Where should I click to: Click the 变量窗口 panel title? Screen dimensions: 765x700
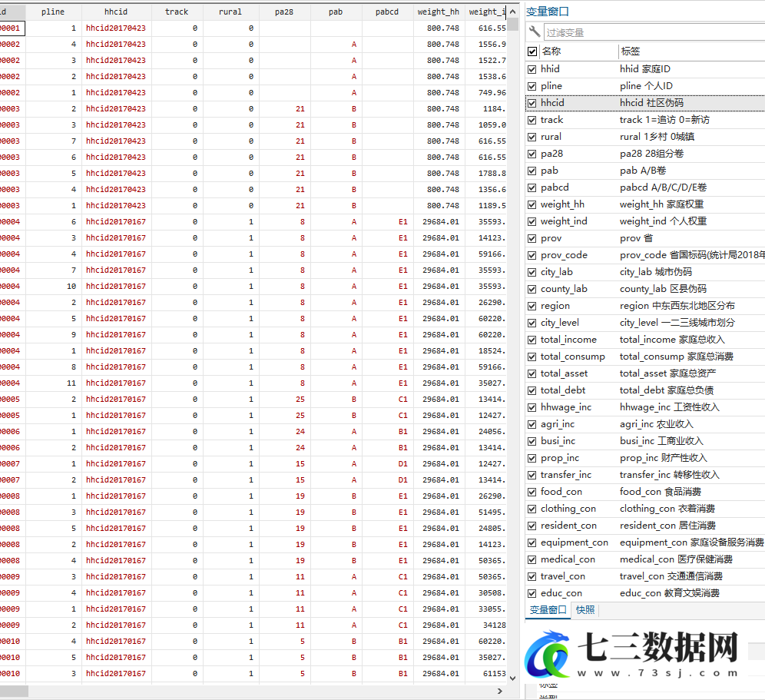tap(548, 12)
